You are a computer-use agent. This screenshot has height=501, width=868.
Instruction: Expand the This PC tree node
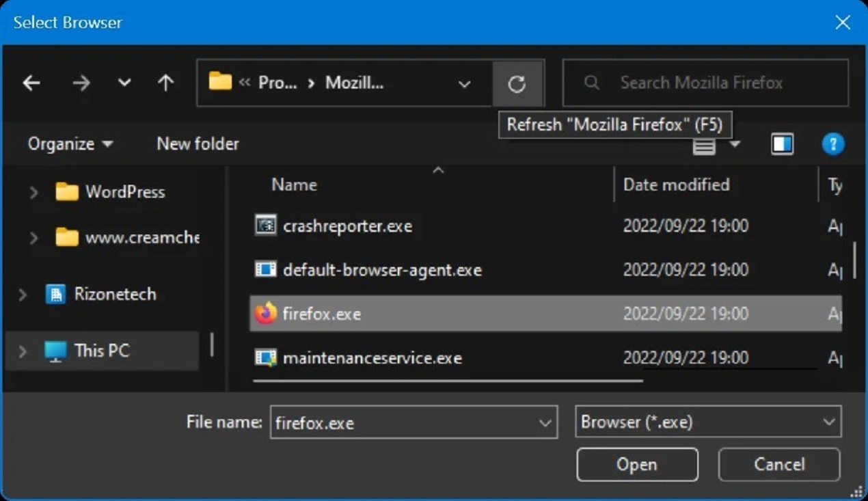click(x=23, y=351)
